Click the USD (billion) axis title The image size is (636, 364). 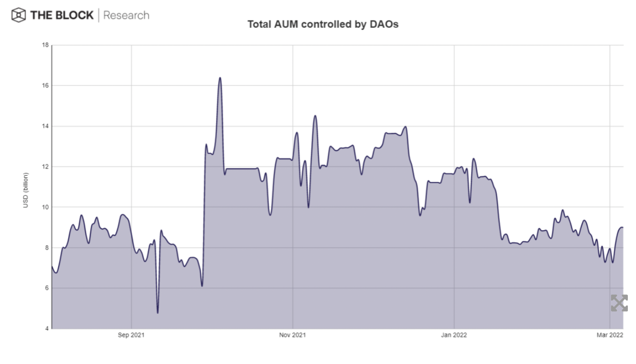25,190
